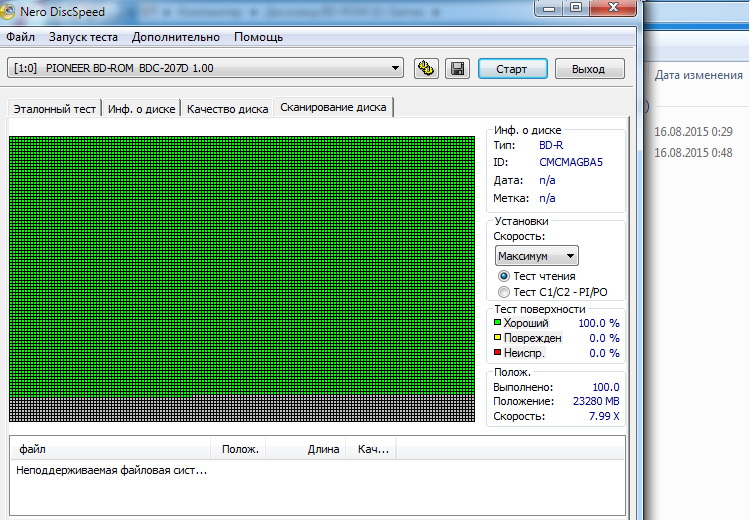Viewport: 750px width, 520px height.
Task: Open the Максимум speed dropdown
Action: tap(537, 256)
